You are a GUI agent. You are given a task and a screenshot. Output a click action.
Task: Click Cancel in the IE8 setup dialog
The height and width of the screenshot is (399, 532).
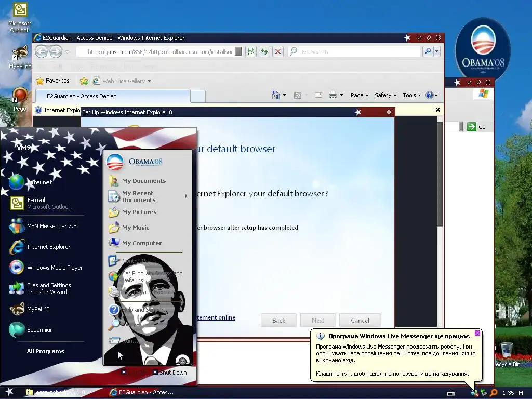tap(360, 320)
